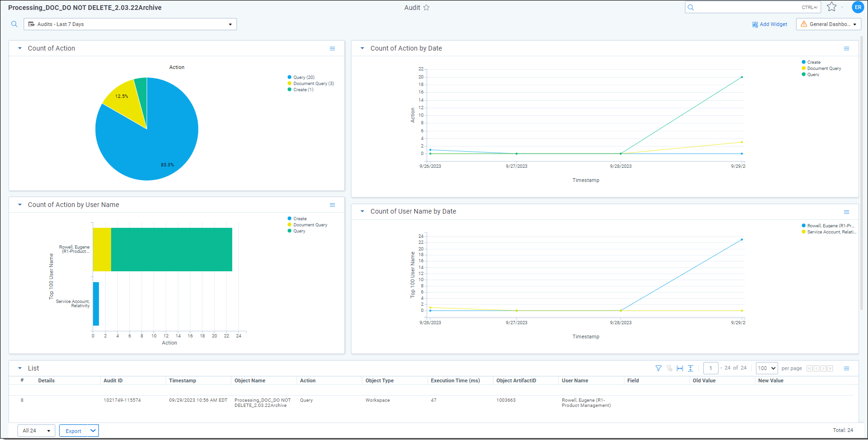Open Count of User Name by Date menu
The height and width of the screenshot is (440, 868).
point(846,212)
